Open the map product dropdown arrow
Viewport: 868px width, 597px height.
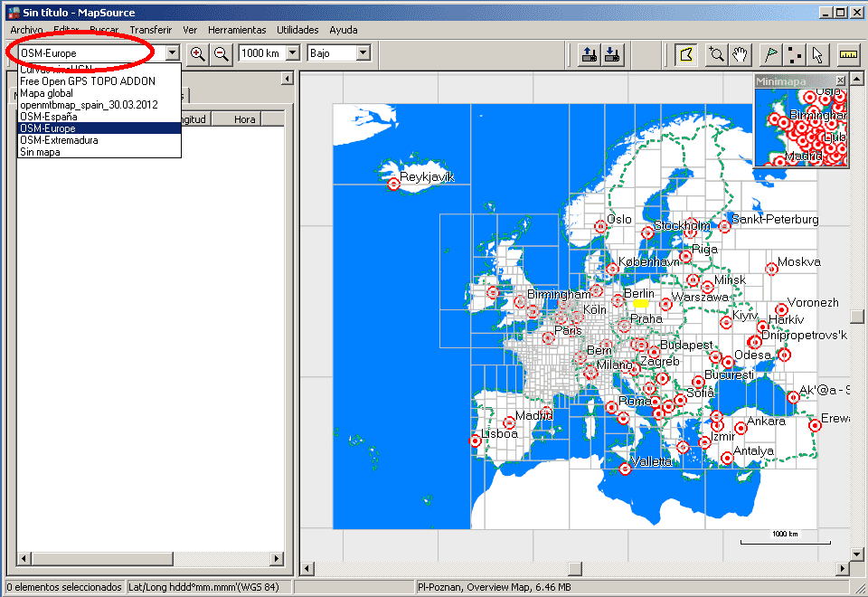[172, 53]
